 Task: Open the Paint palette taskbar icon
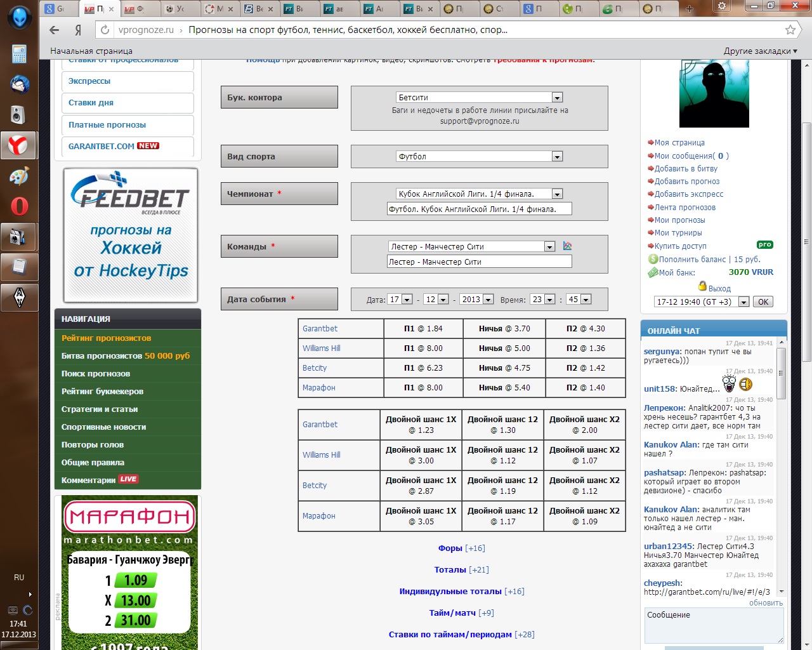click(19, 176)
